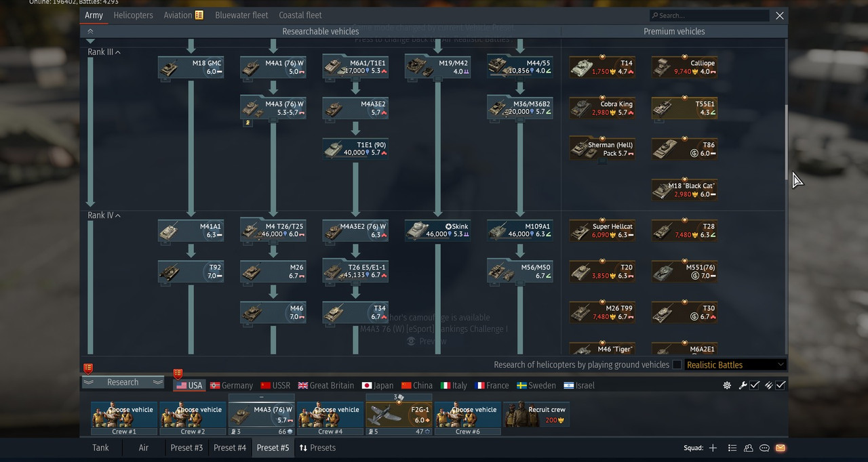The height and width of the screenshot is (462, 868).
Task: Open the Presets manager button
Action: coord(317,448)
